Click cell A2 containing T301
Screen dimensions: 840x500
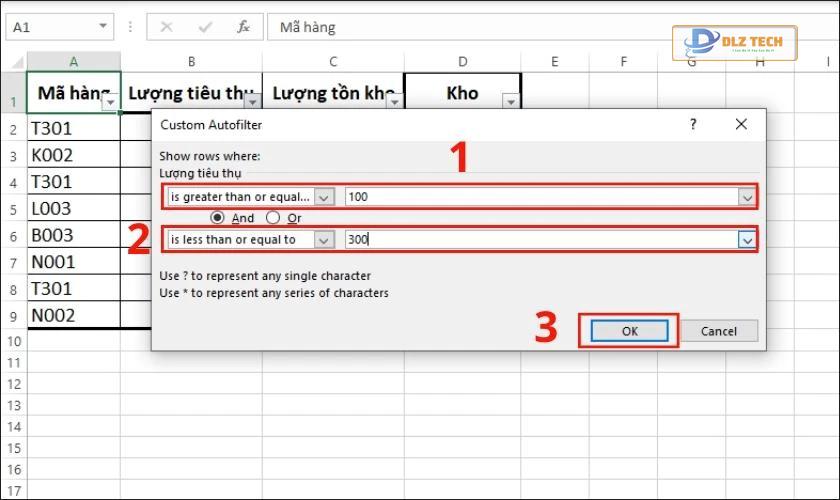[x=74, y=128]
